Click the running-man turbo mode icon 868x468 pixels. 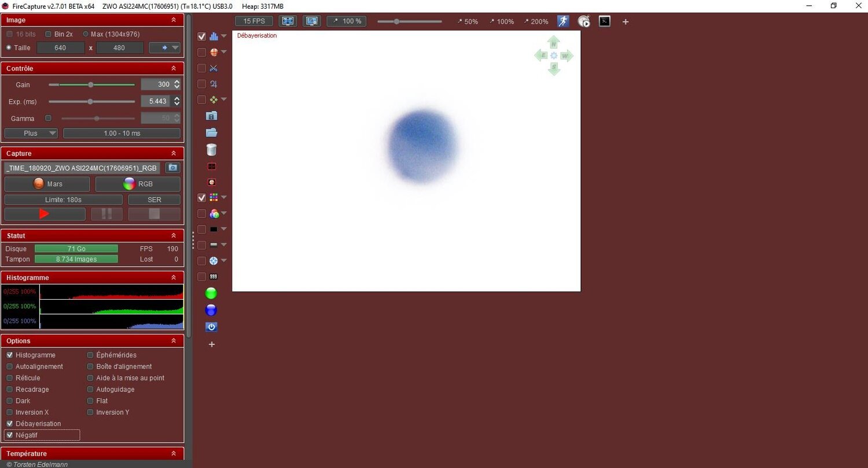click(x=562, y=21)
